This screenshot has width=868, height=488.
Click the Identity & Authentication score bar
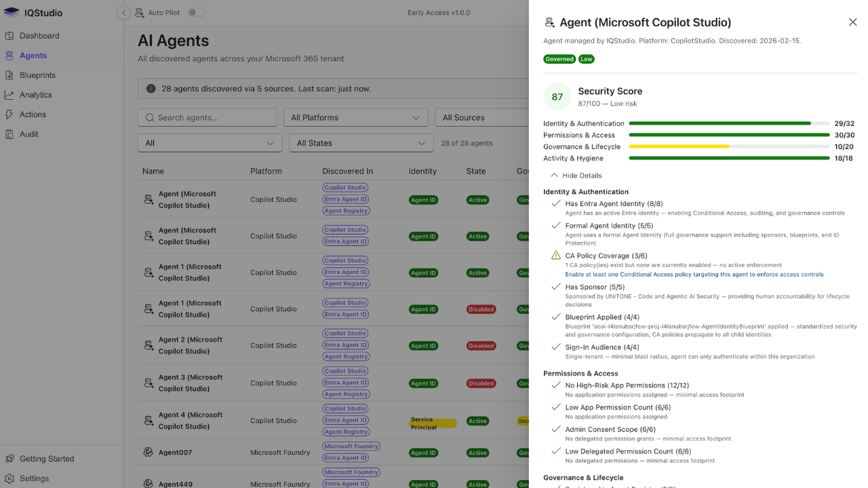point(730,123)
